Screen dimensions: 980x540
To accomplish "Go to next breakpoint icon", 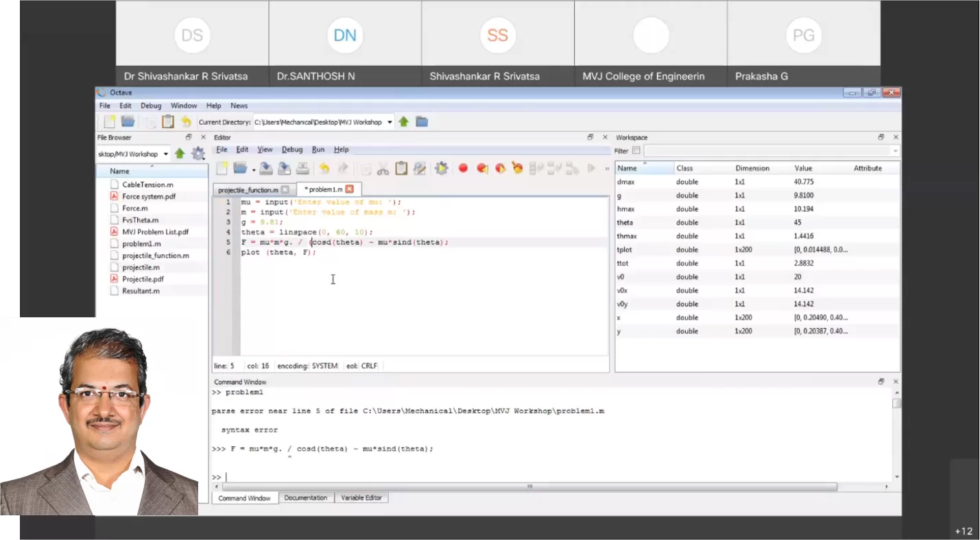I will [500, 168].
